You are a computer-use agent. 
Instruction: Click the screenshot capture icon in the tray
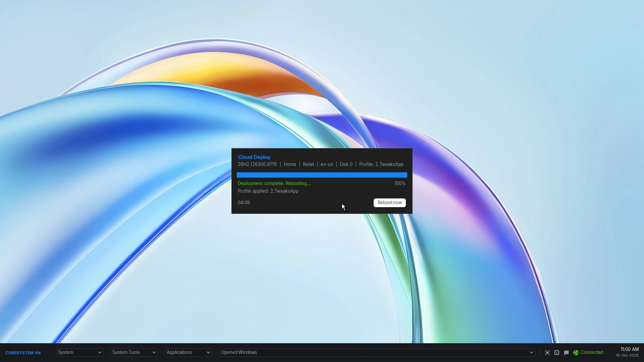point(547,353)
